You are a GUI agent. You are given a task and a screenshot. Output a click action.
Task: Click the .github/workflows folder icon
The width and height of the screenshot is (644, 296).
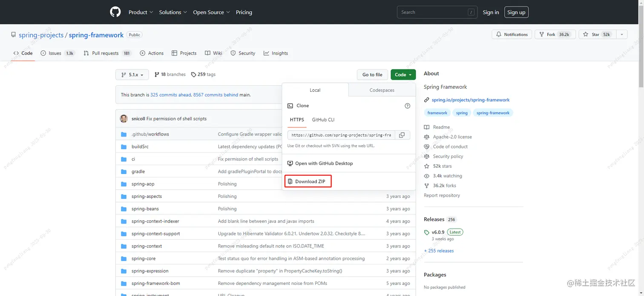click(124, 134)
